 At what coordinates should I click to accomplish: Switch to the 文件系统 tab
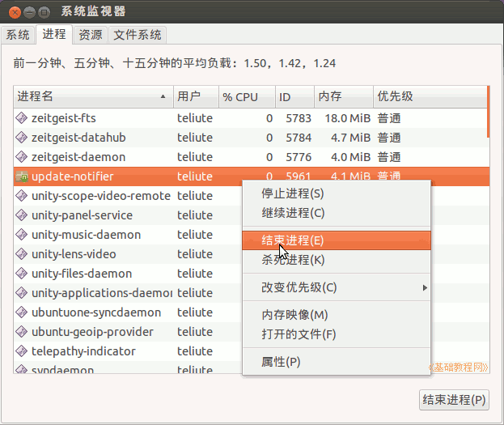(138, 35)
